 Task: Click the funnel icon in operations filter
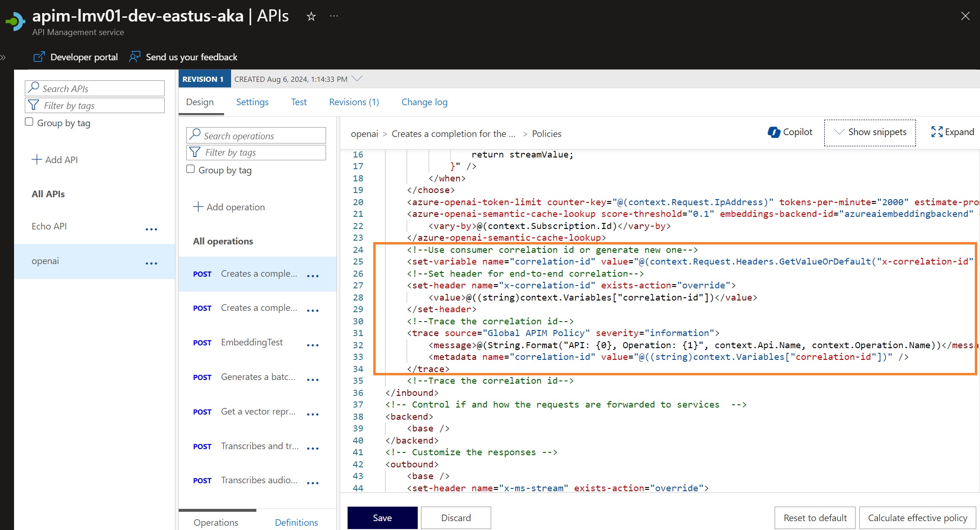(x=195, y=152)
